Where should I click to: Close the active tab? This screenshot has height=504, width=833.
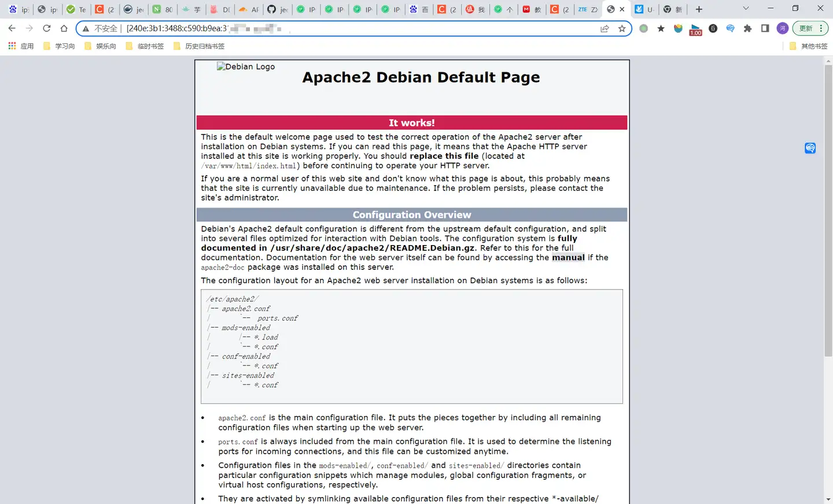pos(622,9)
